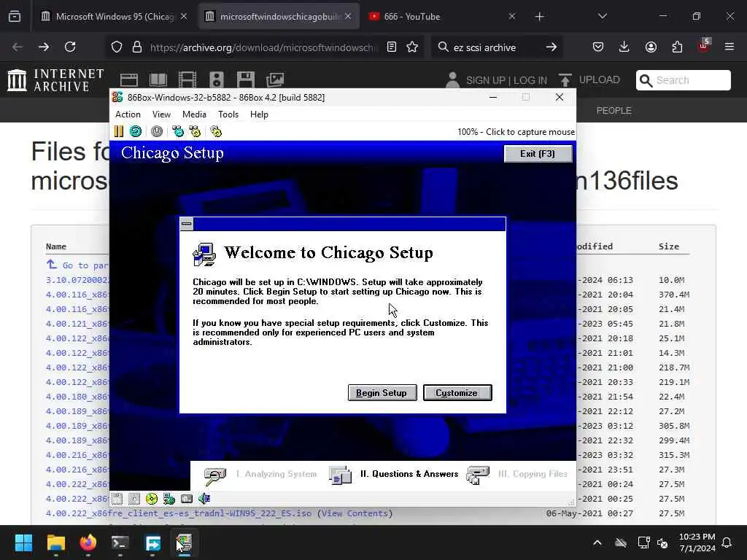Show hidden system tray icons chevron
Viewport: 747px width, 560px height.
597,542
